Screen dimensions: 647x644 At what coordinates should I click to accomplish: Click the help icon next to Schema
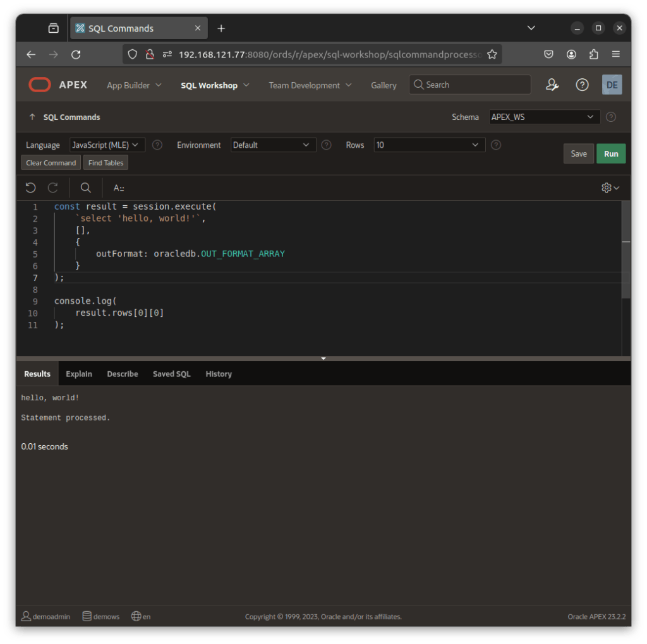tap(610, 117)
